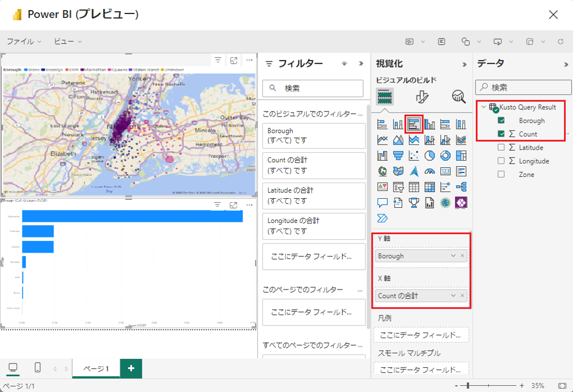Uncheck the Borough field checkbox

point(501,120)
